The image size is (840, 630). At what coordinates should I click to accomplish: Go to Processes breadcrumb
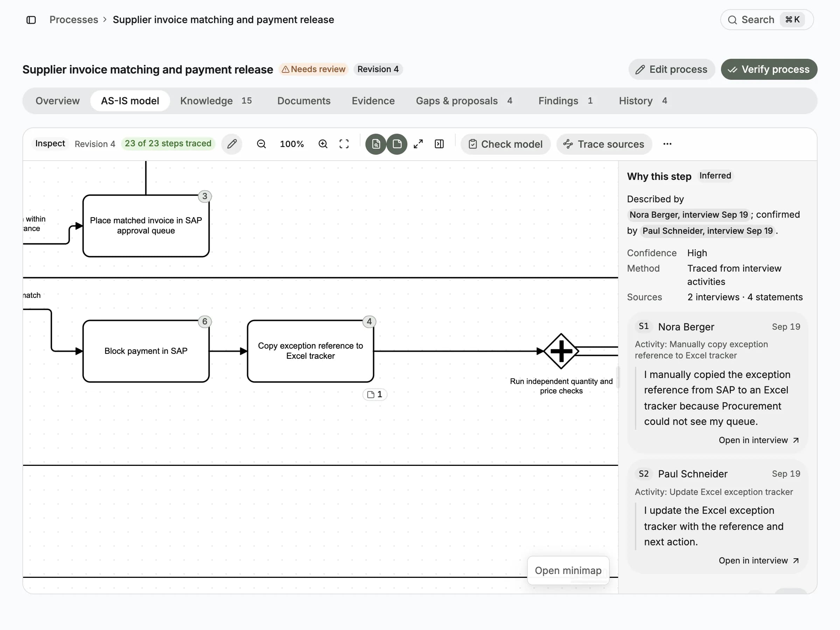point(73,20)
